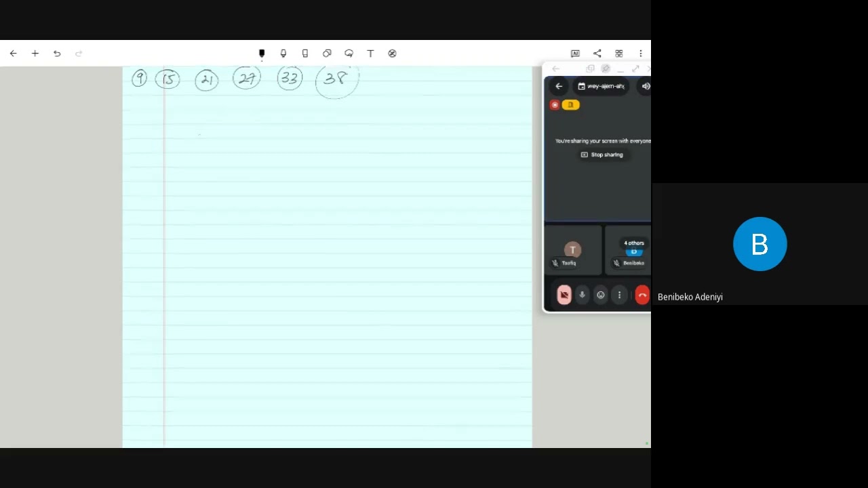Click Stop sharing in Meet

click(x=602, y=155)
